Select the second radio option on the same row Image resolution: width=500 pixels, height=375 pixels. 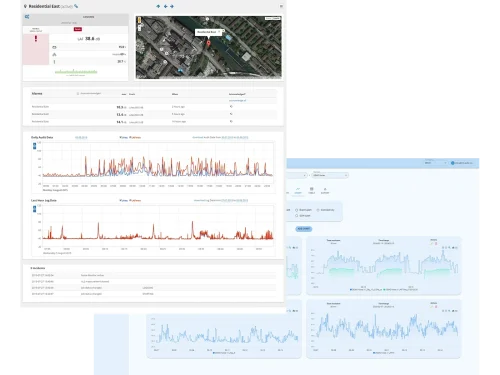pos(318,210)
